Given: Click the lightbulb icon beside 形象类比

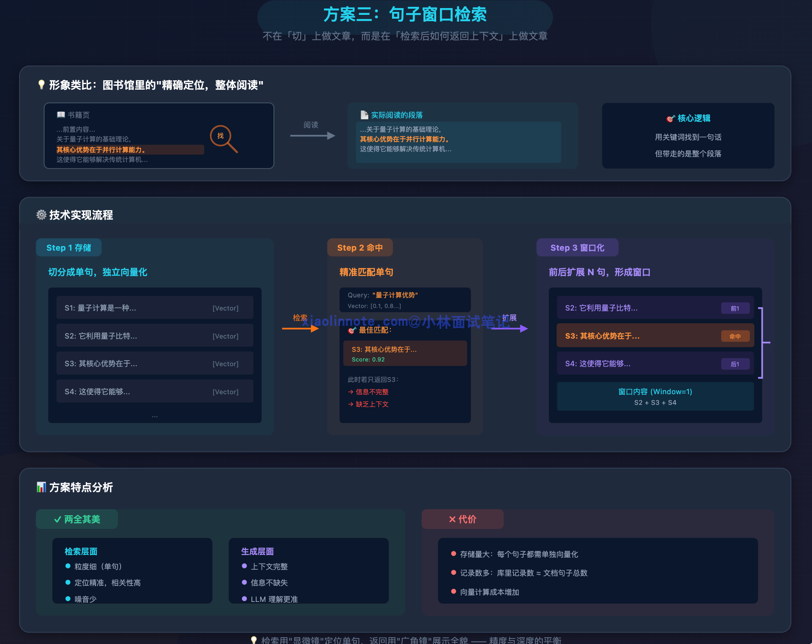Looking at the screenshot, I should click(x=41, y=85).
